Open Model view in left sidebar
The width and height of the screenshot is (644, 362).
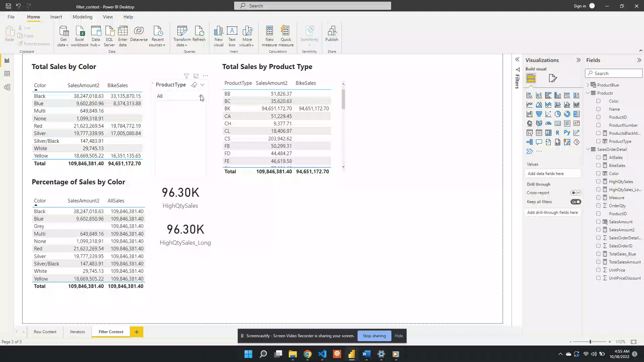pos(7,87)
